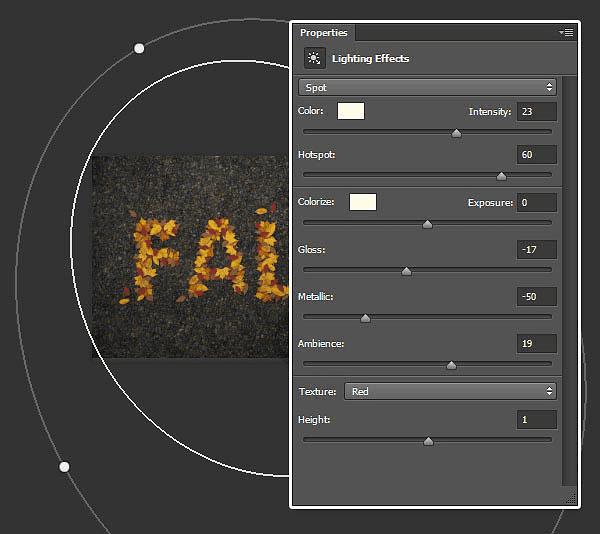Switch to the Properties tab

pyautogui.click(x=324, y=33)
